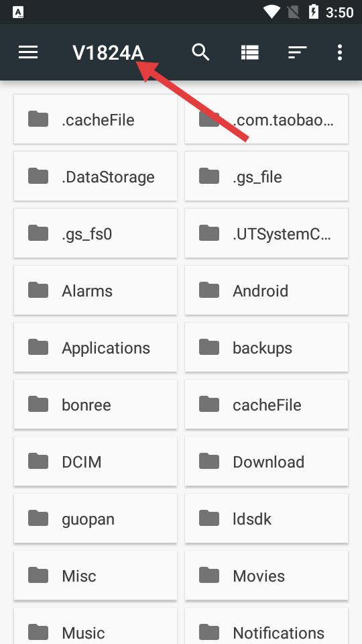Open the Applications folder
This screenshot has height=644, width=362.
coord(96,348)
